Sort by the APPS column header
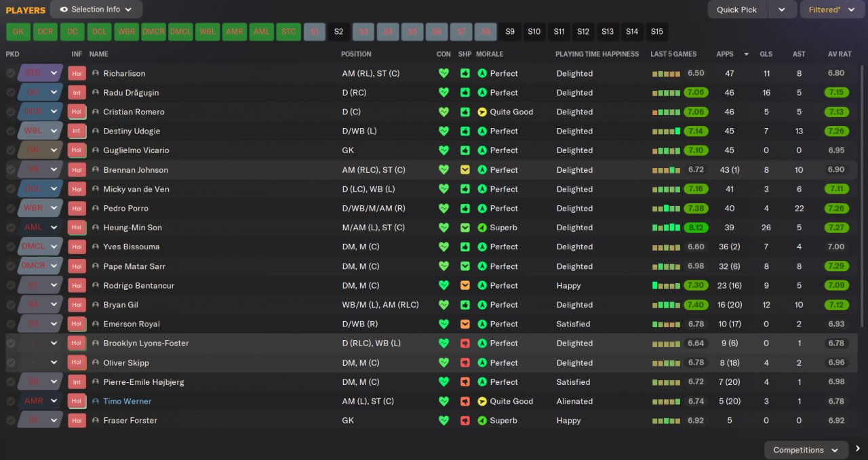 pos(724,54)
